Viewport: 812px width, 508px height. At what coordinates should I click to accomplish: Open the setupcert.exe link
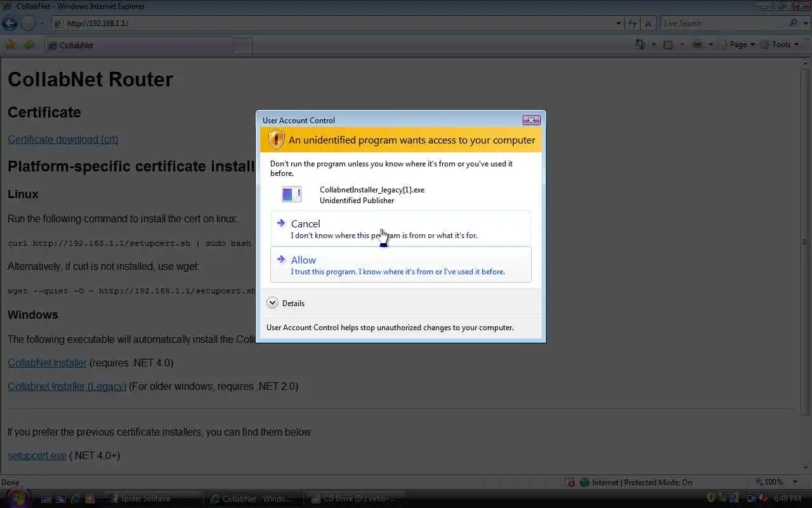[37, 455]
